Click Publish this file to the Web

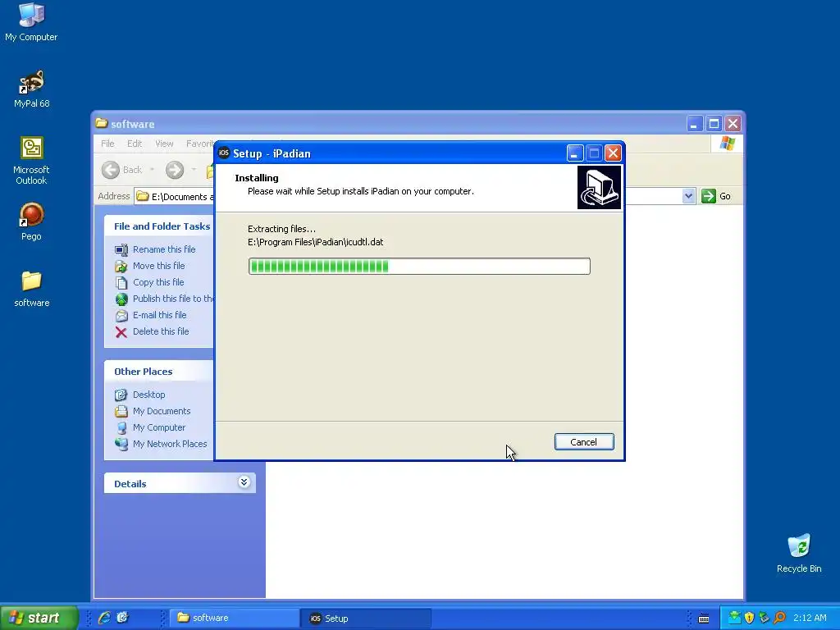click(x=173, y=299)
